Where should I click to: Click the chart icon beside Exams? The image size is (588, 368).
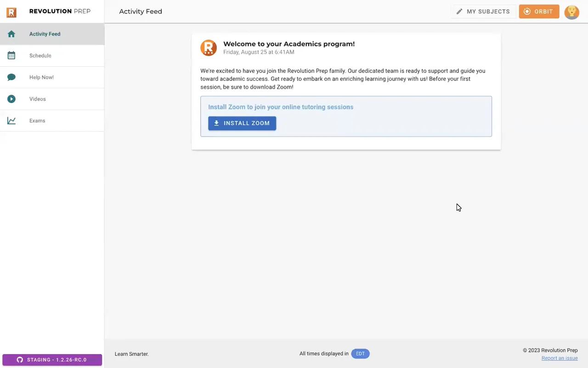tap(11, 121)
